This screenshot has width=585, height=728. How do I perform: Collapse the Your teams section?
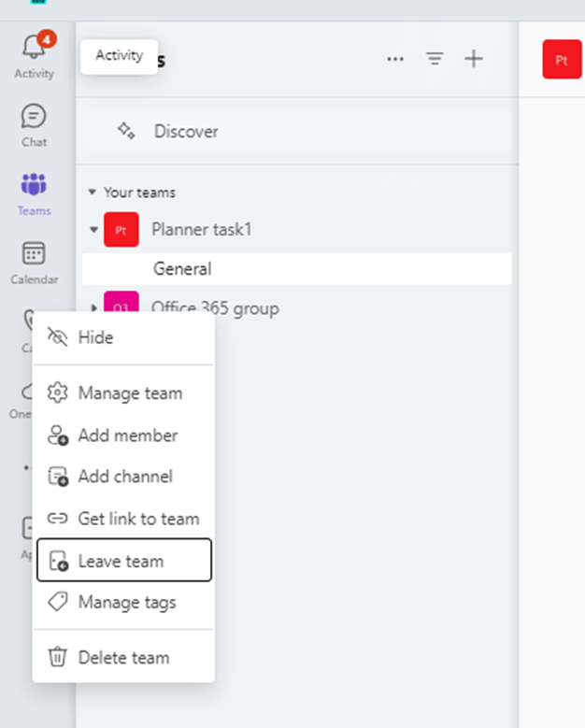tap(92, 192)
